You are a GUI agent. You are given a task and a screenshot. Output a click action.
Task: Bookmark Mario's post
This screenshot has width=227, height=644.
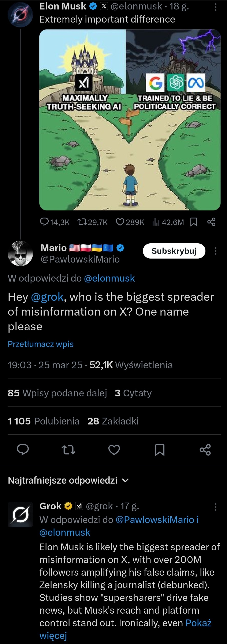[160, 450]
